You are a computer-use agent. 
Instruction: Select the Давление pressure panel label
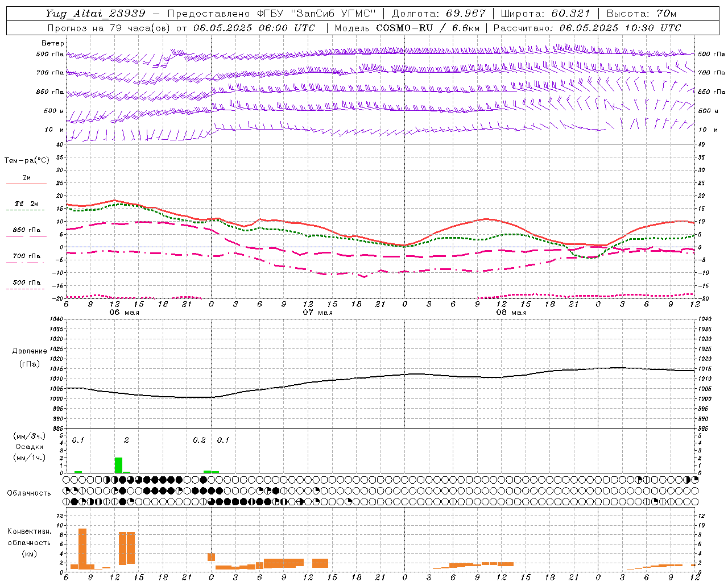pos(30,351)
